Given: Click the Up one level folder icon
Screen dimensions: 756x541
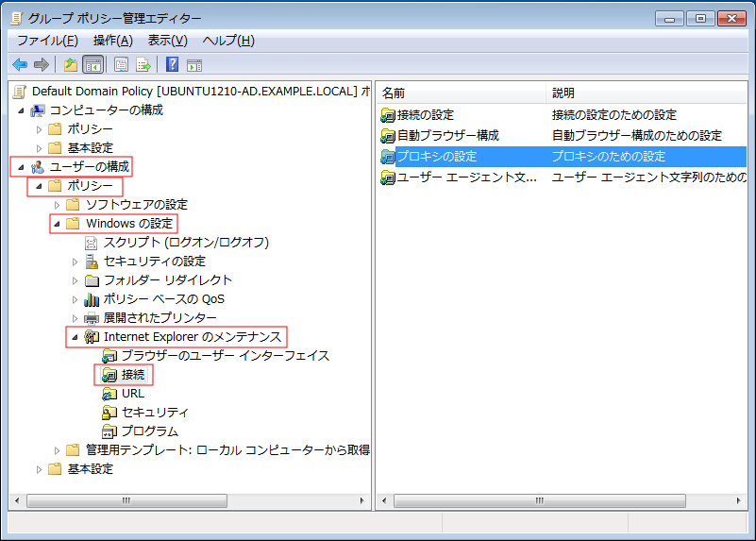Looking at the screenshot, I should 71,65.
